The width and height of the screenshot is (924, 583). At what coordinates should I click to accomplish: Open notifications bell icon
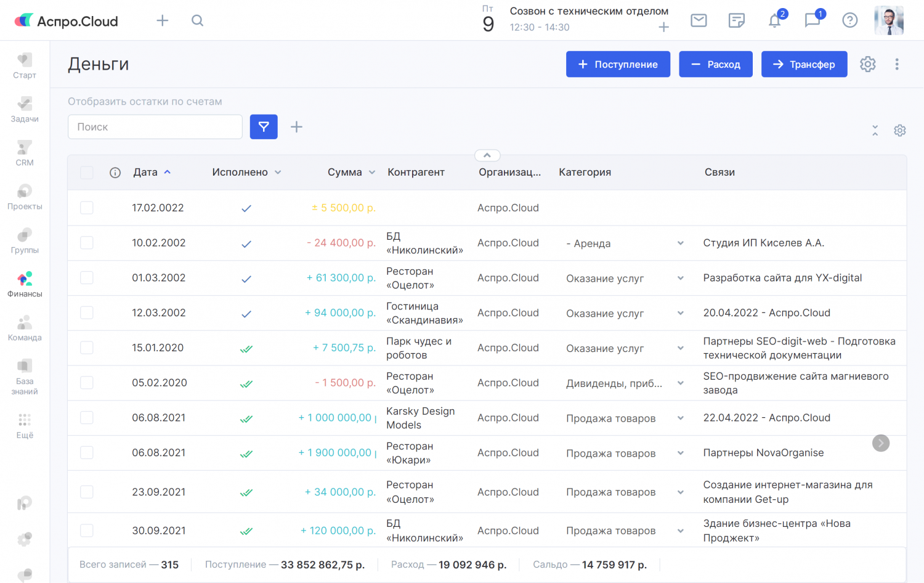click(x=774, y=21)
